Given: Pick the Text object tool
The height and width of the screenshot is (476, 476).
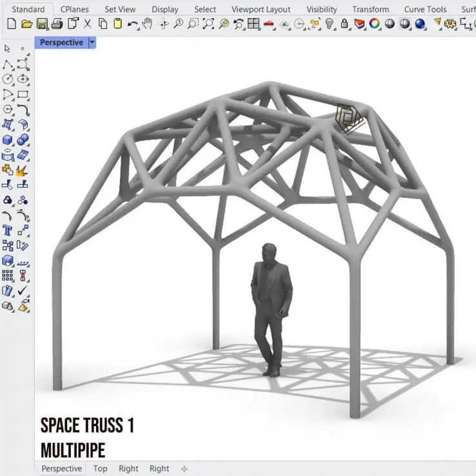Looking at the screenshot, I should 8,230.
